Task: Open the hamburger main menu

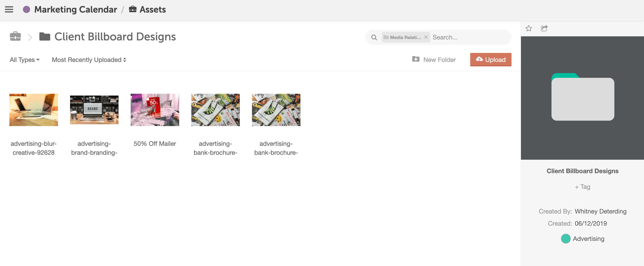Action: [x=9, y=9]
